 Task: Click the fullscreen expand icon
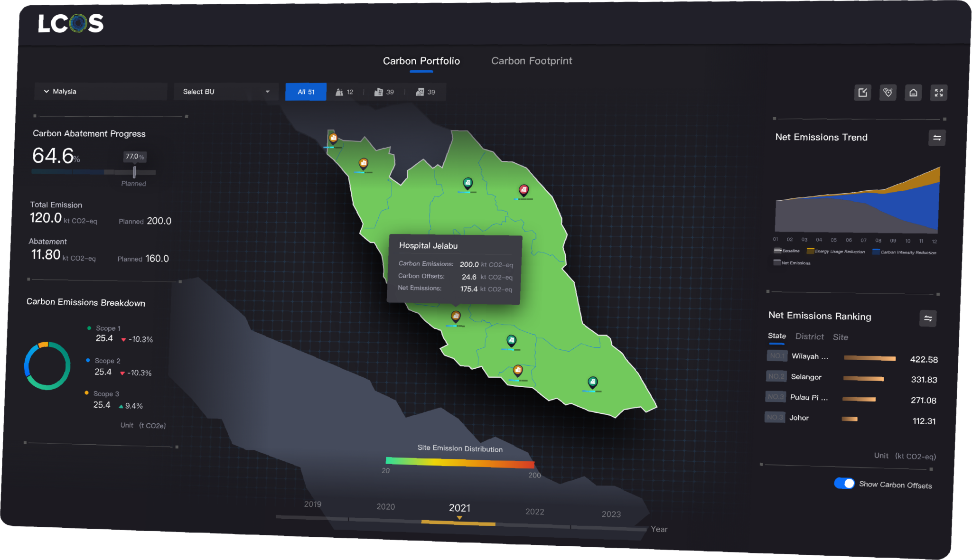[939, 93]
